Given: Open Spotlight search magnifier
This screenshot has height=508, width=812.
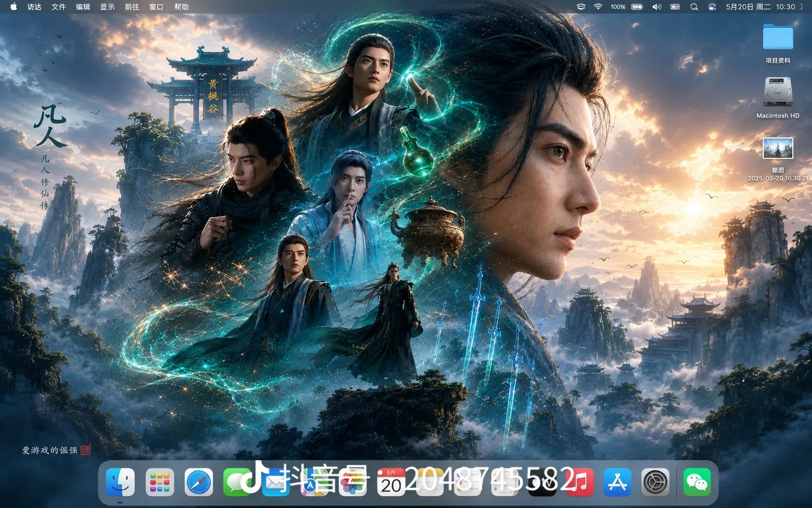Looking at the screenshot, I should (x=694, y=7).
